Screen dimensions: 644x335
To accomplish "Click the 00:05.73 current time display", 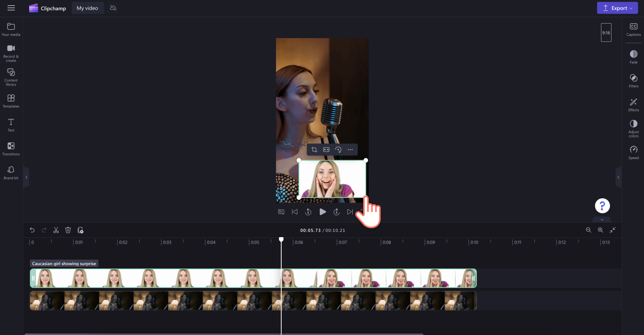I will coord(310,230).
